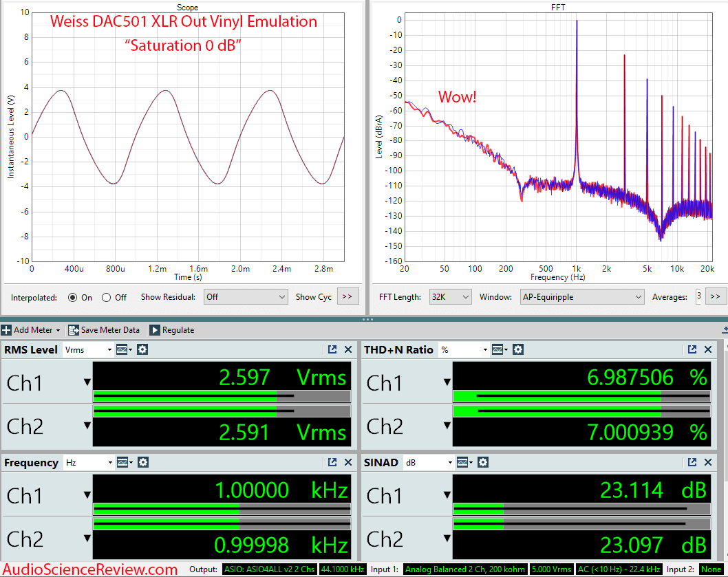728x577 pixels.
Task: Expand THD+N Ratio Ch2 channel arrow
Action: pyautogui.click(x=447, y=426)
